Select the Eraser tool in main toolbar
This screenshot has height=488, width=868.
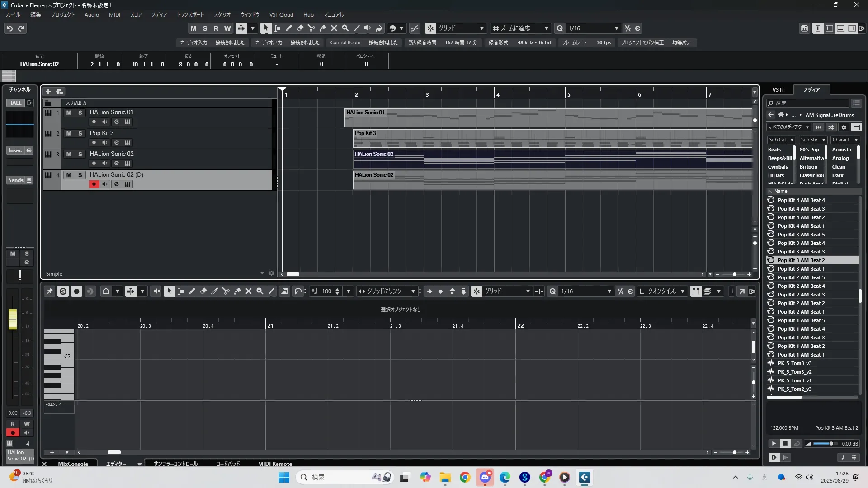point(300,28)
